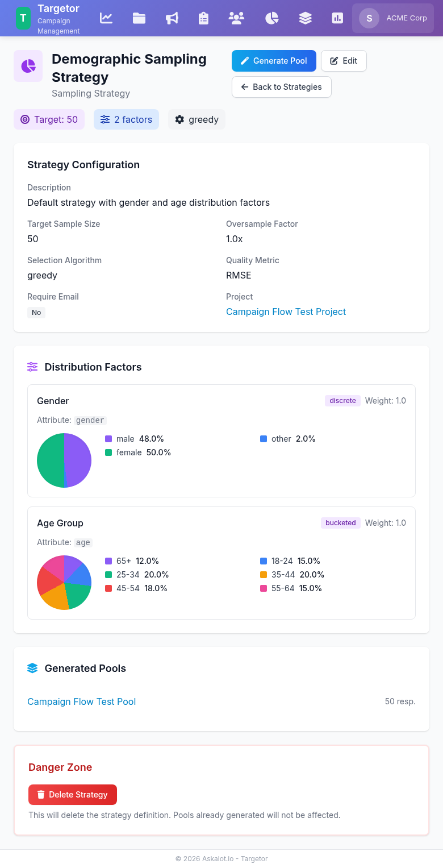443x868 pixels.
Task: Open the people group nav icon
Action: point(236,18)
